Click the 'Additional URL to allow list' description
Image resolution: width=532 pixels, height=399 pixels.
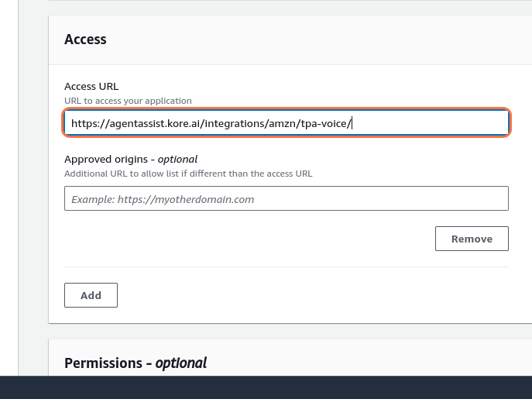[x=188, y=174]
